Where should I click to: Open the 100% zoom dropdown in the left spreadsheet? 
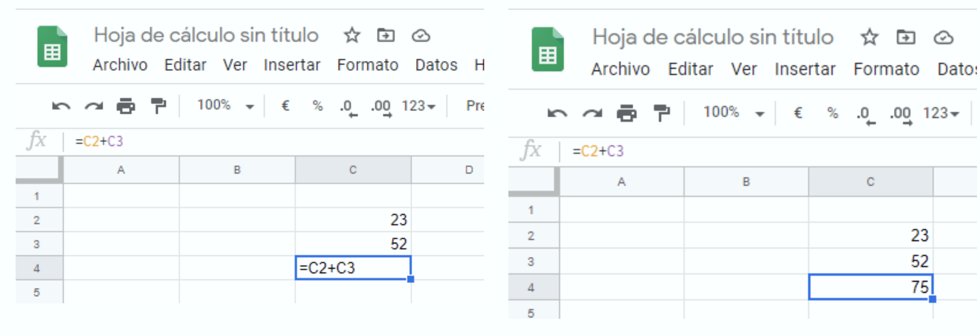(x=225, y=105)
